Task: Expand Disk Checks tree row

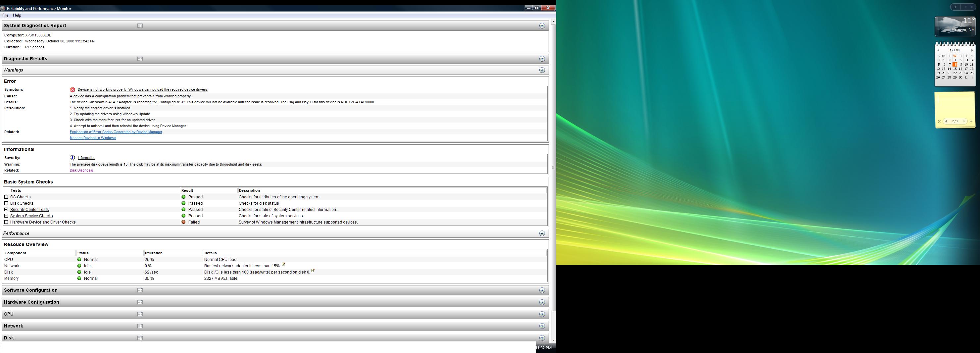Action: tap(6, 203)
